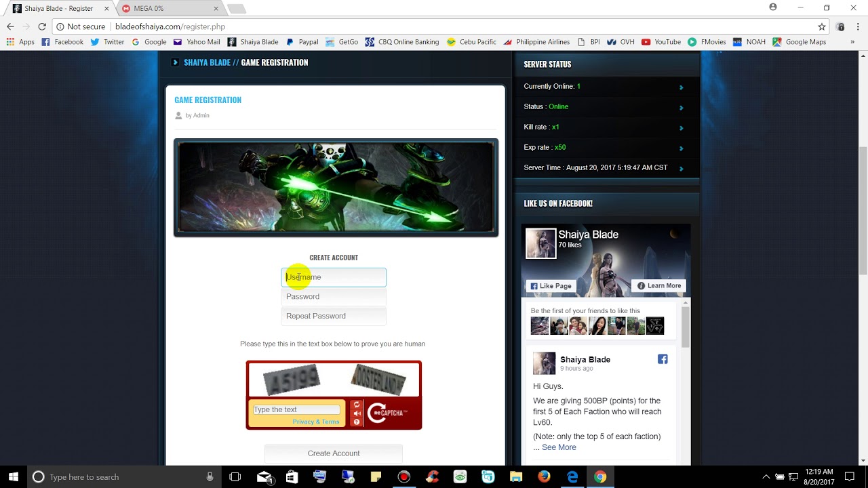Open a new browser tab
The height and width of the screenshot is (488, 868).
(236, 8)
